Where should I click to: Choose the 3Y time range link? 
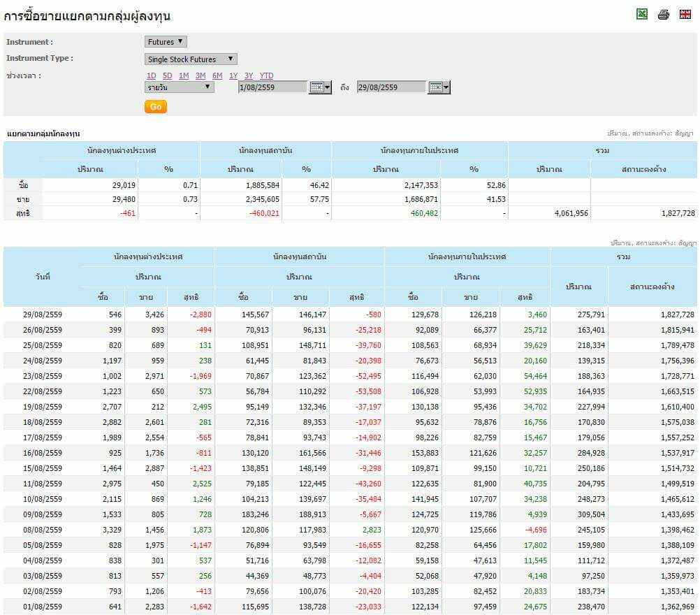coord(249,75)
